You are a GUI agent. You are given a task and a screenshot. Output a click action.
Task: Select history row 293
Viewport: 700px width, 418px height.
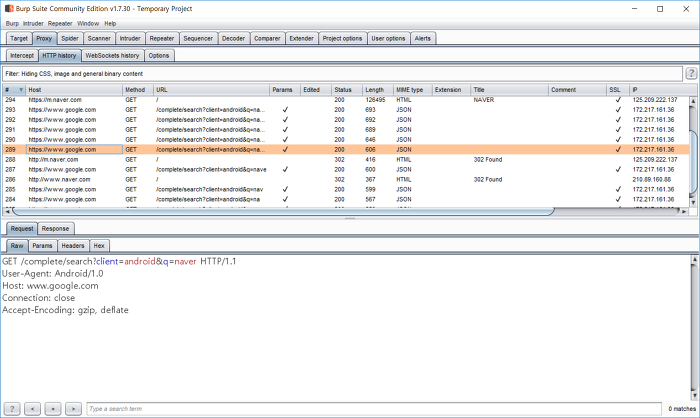346,110
